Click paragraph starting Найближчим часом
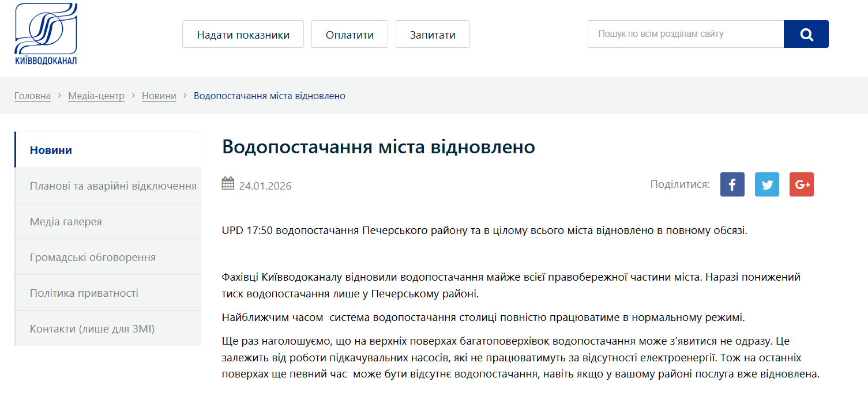 click(x=483, y=317)
